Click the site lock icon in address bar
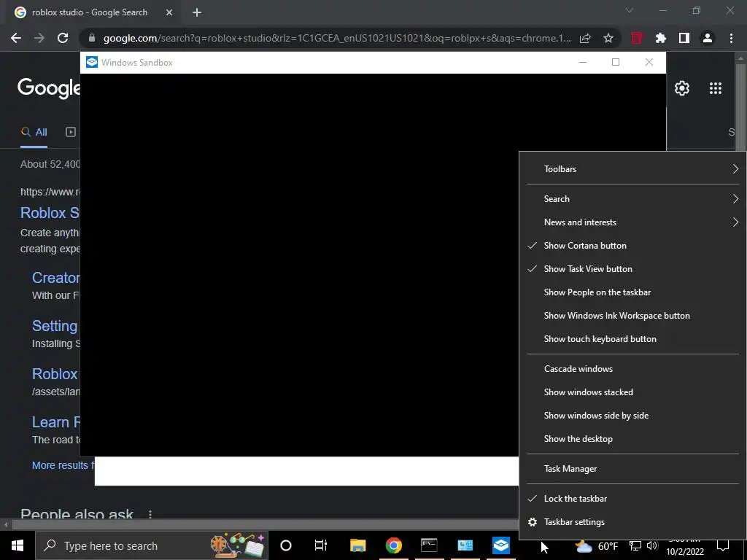 point(92,38)
